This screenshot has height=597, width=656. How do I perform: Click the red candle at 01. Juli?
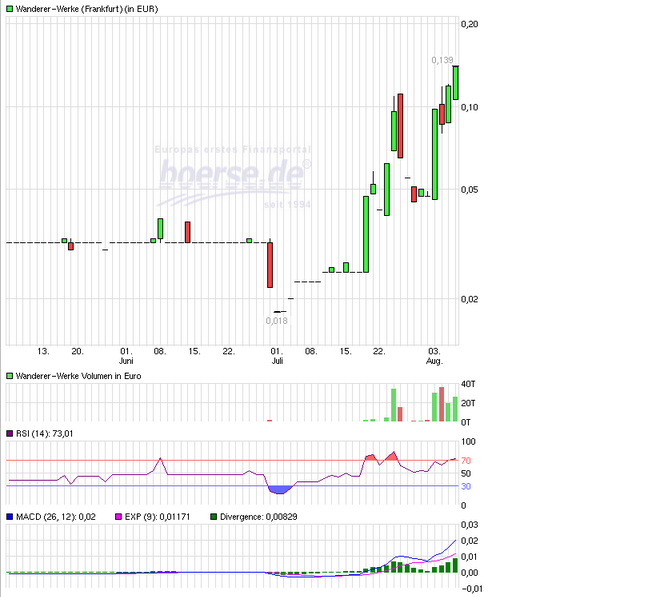(270, 265)
